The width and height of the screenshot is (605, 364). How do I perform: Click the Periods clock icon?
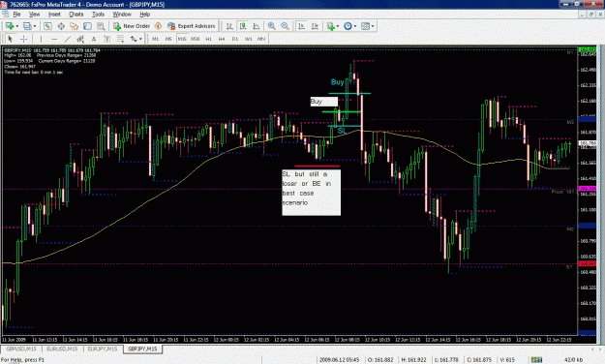click(x=348, y=26)
